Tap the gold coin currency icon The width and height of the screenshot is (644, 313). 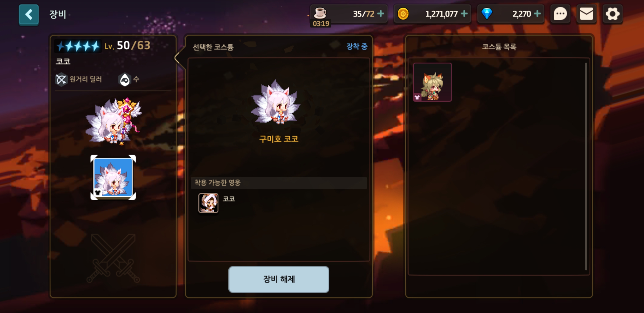(403, 14)
